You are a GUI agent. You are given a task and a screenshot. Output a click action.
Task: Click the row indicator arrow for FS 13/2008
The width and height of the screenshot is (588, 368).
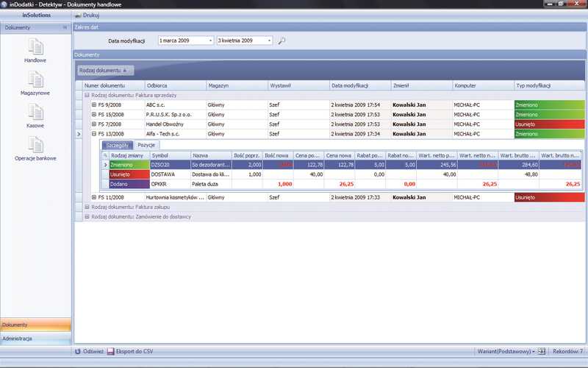79,134
